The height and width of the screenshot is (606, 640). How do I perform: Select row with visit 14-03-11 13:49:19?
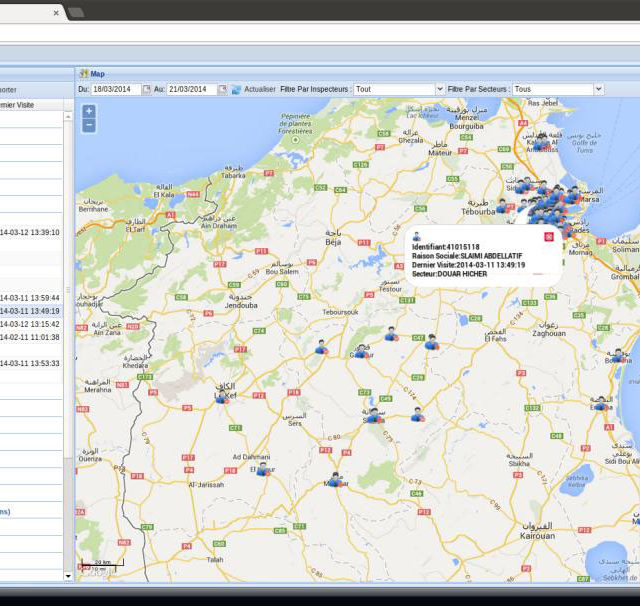[x=30, y=311]
